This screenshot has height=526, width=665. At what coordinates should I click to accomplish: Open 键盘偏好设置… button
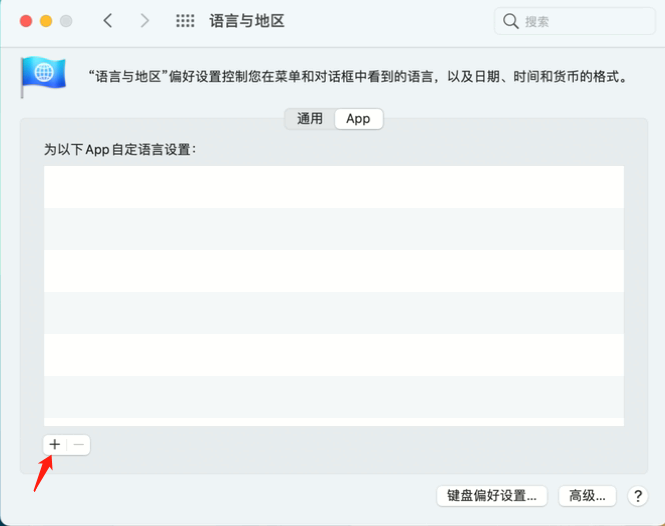coord(493,495)
